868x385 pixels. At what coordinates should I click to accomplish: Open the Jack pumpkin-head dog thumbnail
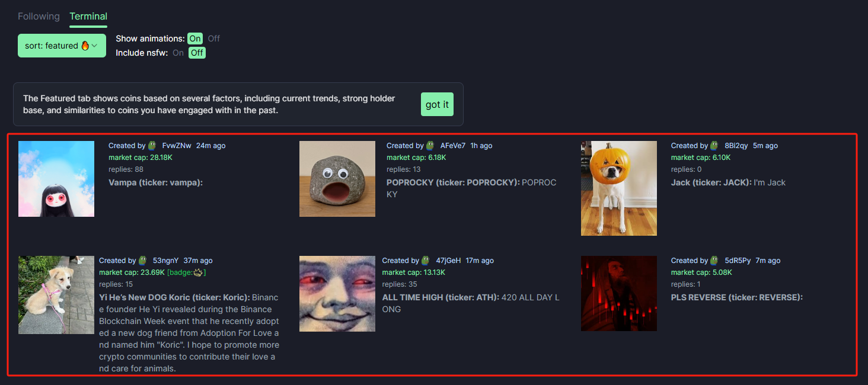(619, 188)
